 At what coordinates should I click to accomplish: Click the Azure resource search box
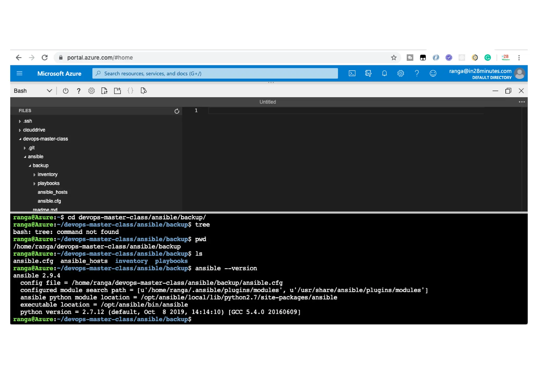pyautogui.click(x=215, y=74)
